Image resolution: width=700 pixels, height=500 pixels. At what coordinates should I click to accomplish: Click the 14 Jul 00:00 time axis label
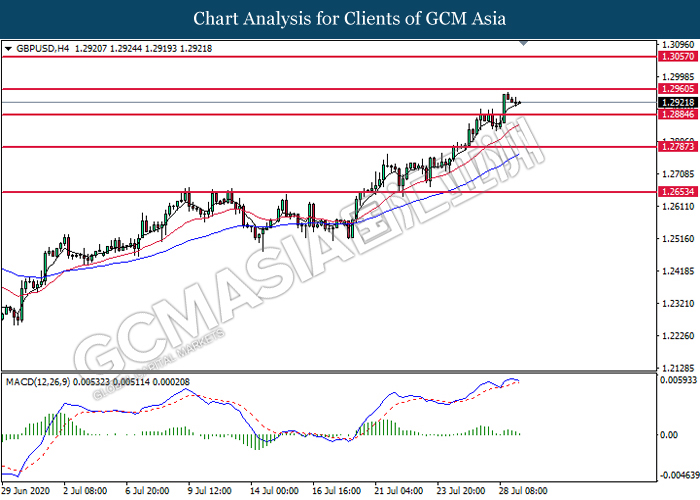click(274, 491)
